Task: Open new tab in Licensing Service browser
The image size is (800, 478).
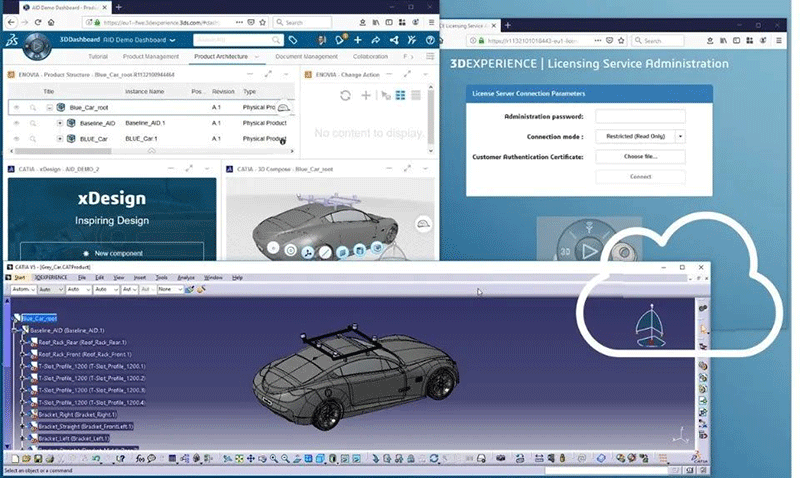Action: pyautogui.click(x=508, y=25)
